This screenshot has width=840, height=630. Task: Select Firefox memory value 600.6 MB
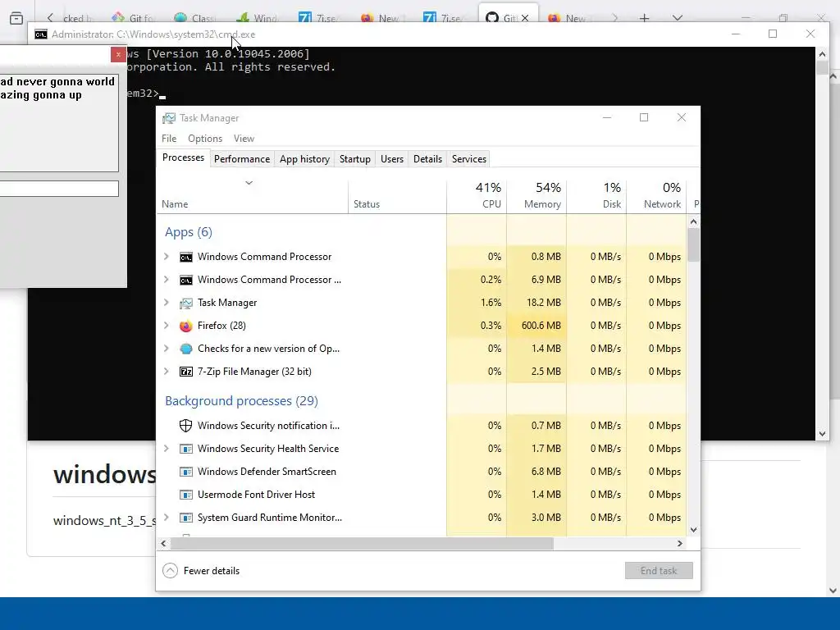pos(541,326)
